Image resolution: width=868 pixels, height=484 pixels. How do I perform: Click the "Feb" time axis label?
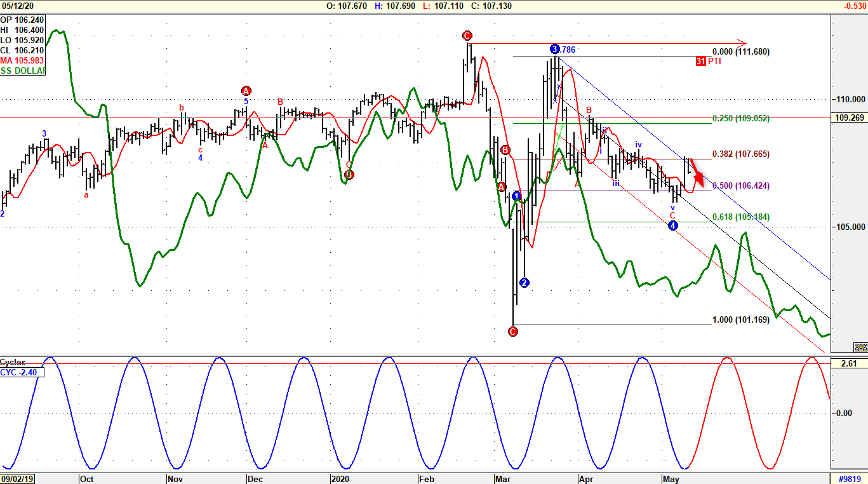coord(426,479)
